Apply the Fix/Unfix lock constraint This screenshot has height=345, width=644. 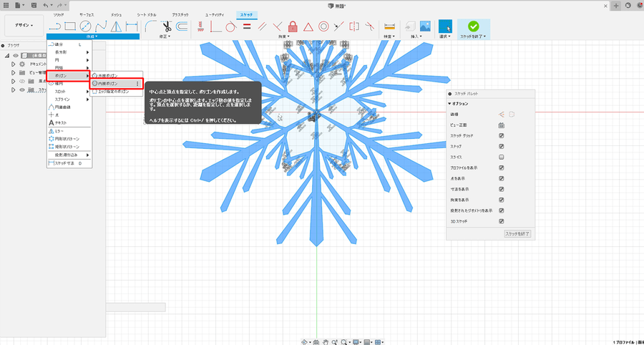pyautogui.click(x=293, y=26)
